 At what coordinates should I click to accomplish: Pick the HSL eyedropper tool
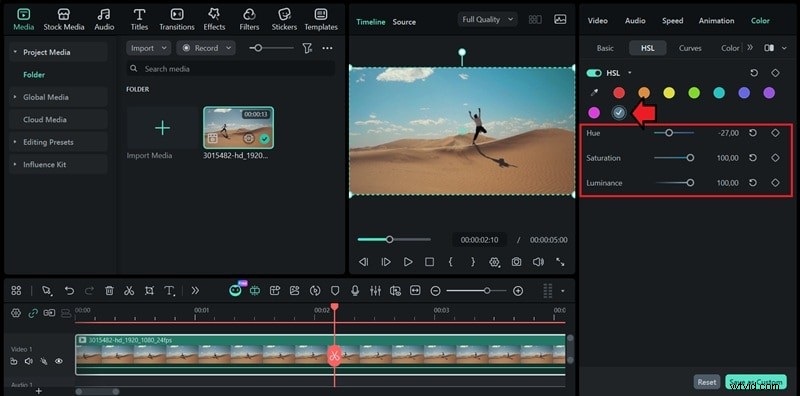point(593,93)
